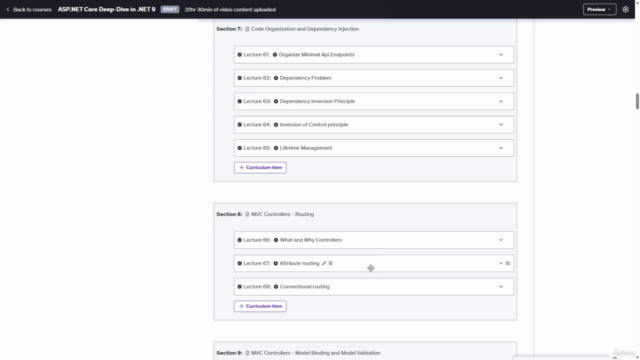Click Section 7 Code Organization title
This screenshot has height=360, width=640.
point(305,29)
